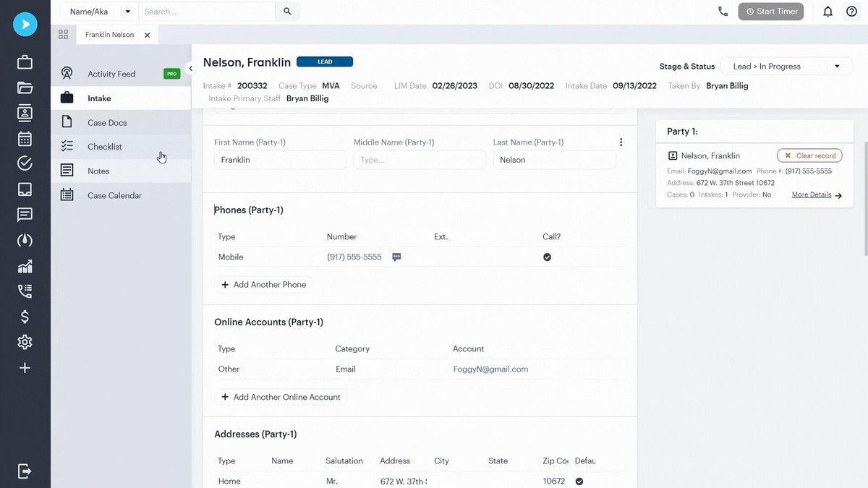
Task: Open the help question mark icon
Action: tap(851, 12)
